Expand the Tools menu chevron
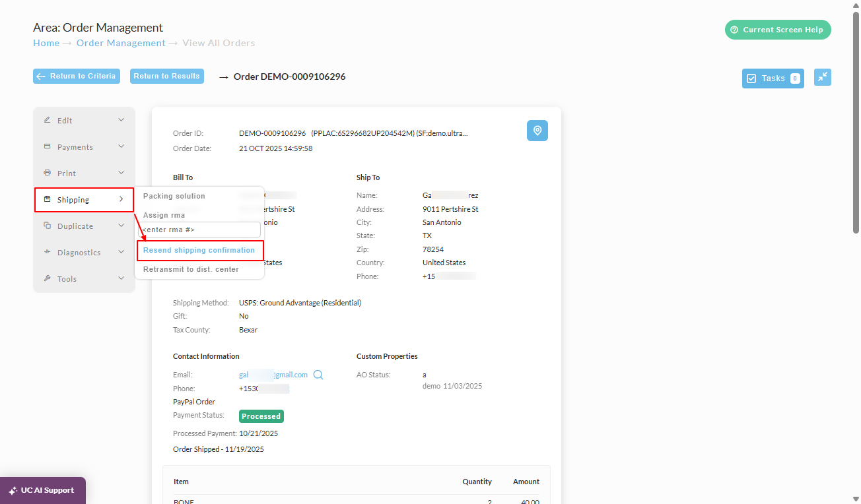Screen dimensions: 861x504 pos(121,278)
